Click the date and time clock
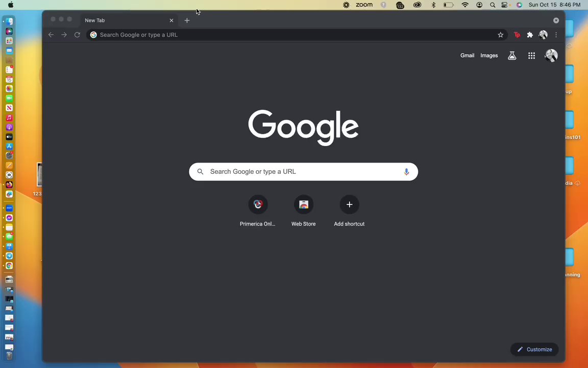The height and width of the screenshot is (368, 588). [x=554, y=5]
